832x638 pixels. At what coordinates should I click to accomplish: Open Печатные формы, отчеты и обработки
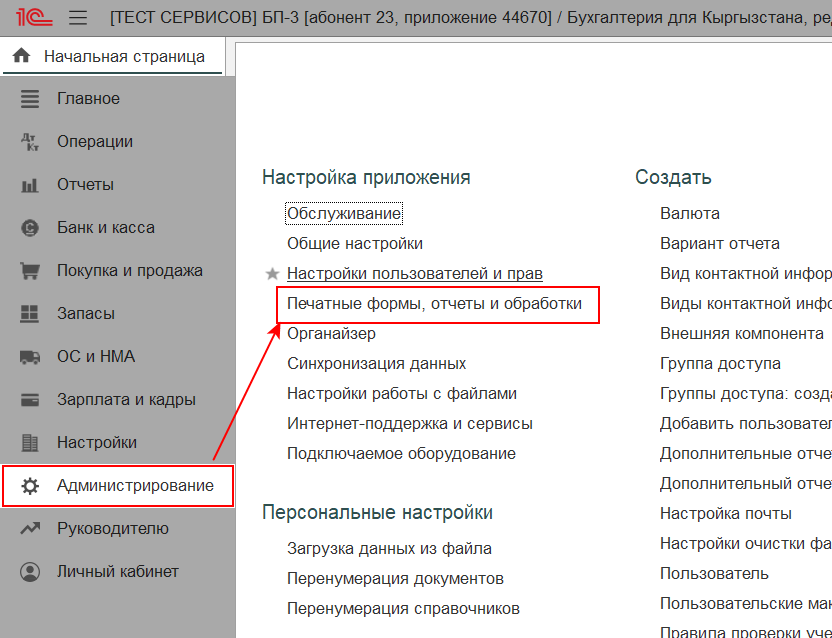[x=434, y=303]
